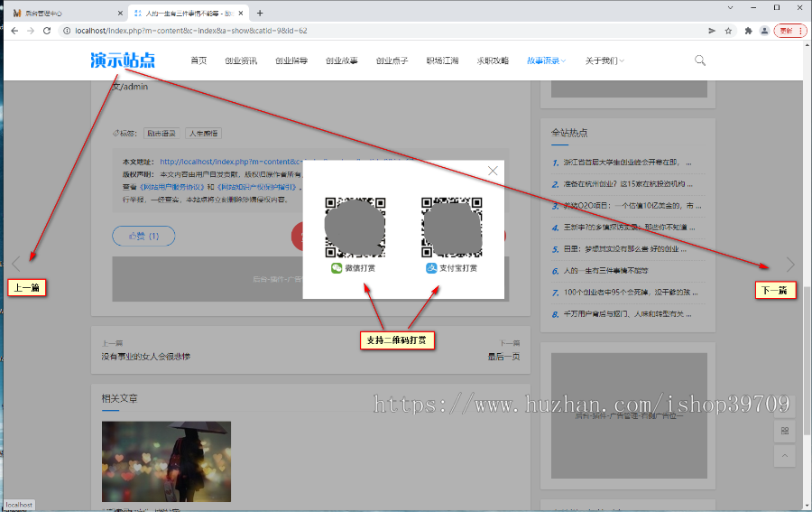Open hot article 1 浙江省首届大学生创业峰会
The image size is (812, 512).
pos(628,163)
